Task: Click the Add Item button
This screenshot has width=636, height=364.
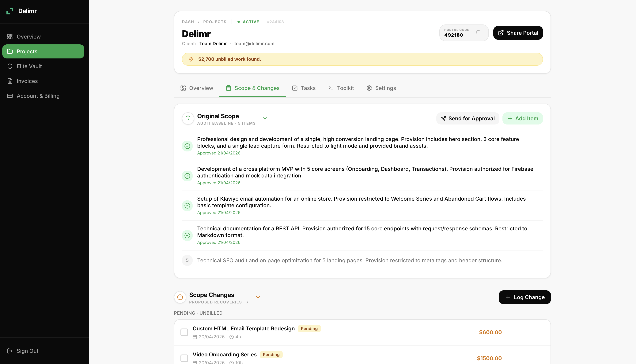Action: (522, 118)
